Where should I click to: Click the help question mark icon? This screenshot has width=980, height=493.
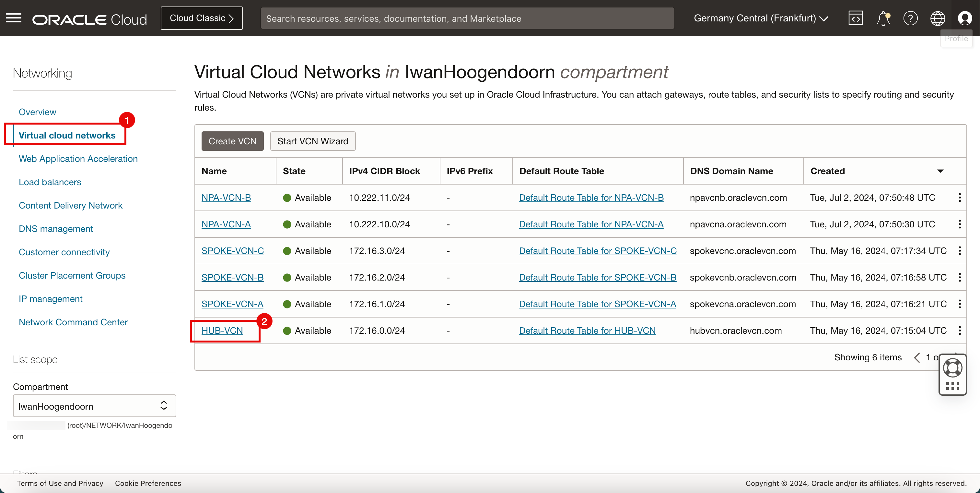[910, 18]
